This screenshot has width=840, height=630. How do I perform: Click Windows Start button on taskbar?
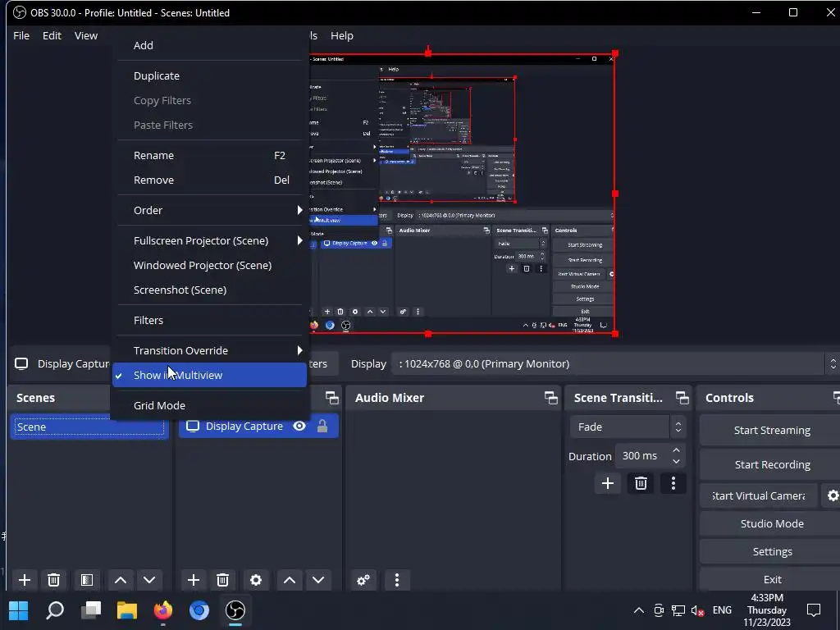click(x=19, y=609)
